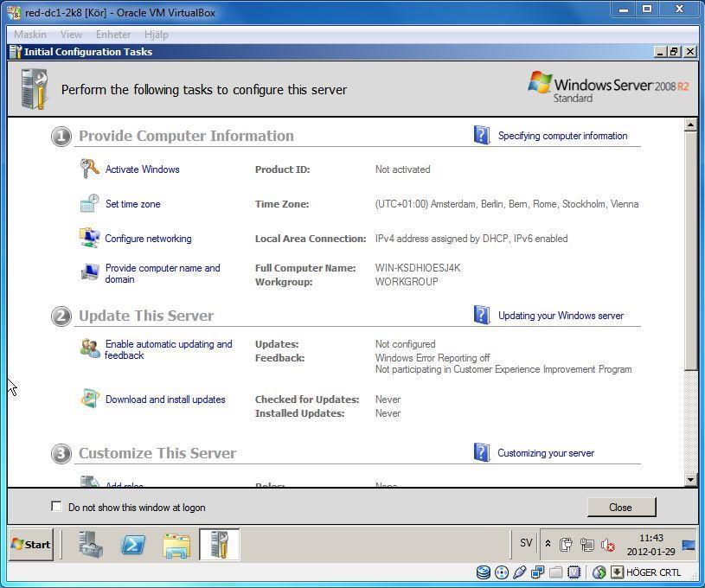Click the WORKGROUP value text
This screenshot has height=588, width=705.
pyautogui.click(x=407, y=281)
